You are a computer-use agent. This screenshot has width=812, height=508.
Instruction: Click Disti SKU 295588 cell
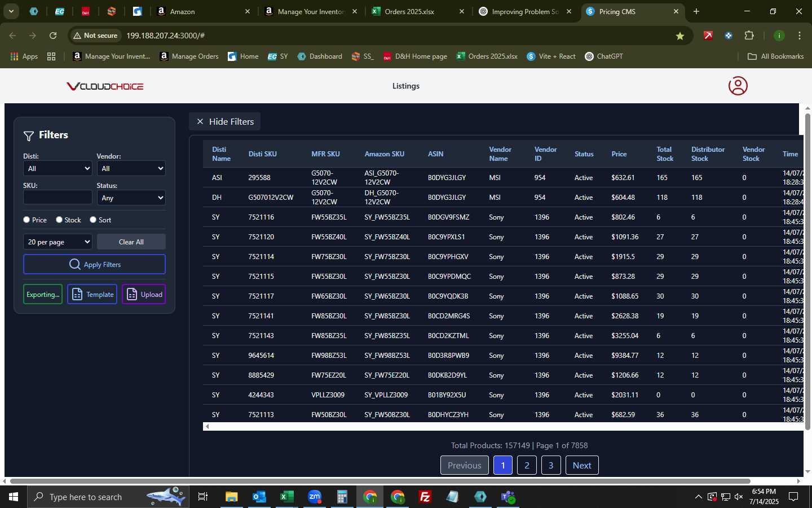(x=259, y=178)
